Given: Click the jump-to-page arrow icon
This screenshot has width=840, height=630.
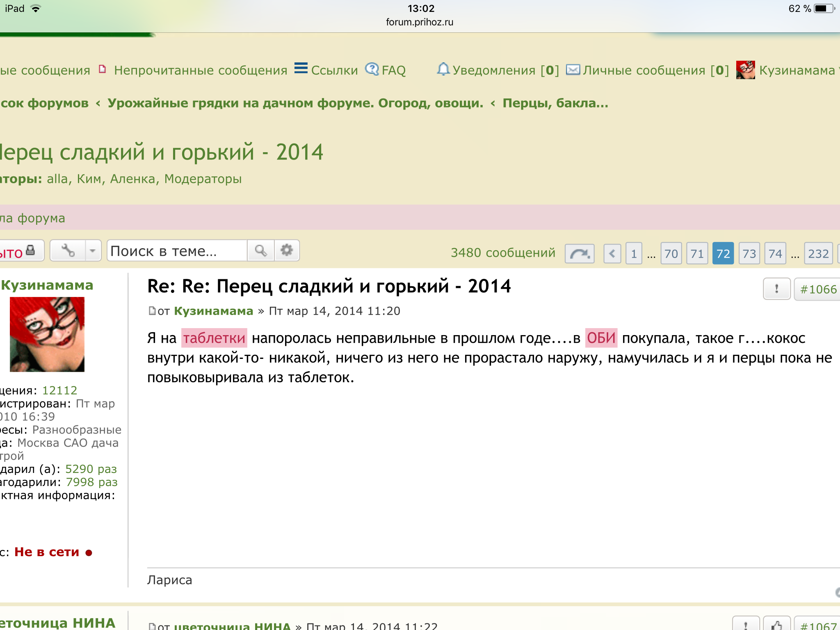Looking at the screenshot, I should pos(580,253).
